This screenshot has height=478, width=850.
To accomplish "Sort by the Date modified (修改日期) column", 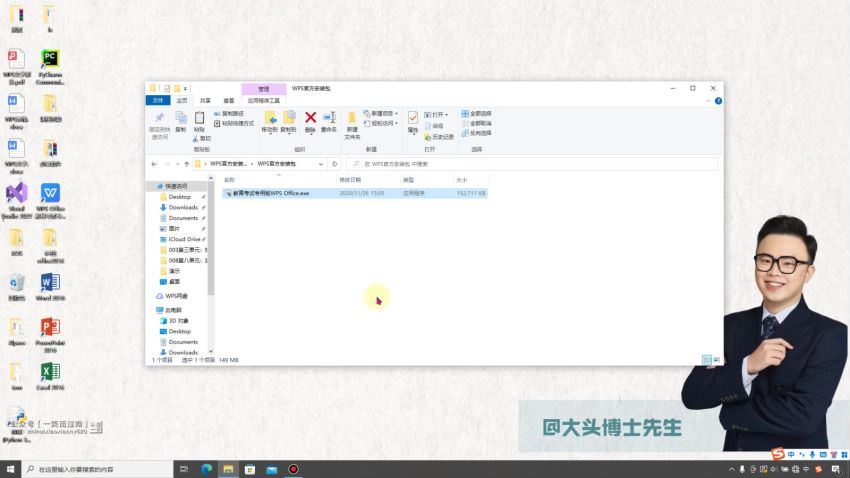I will (x=350, y=179).
